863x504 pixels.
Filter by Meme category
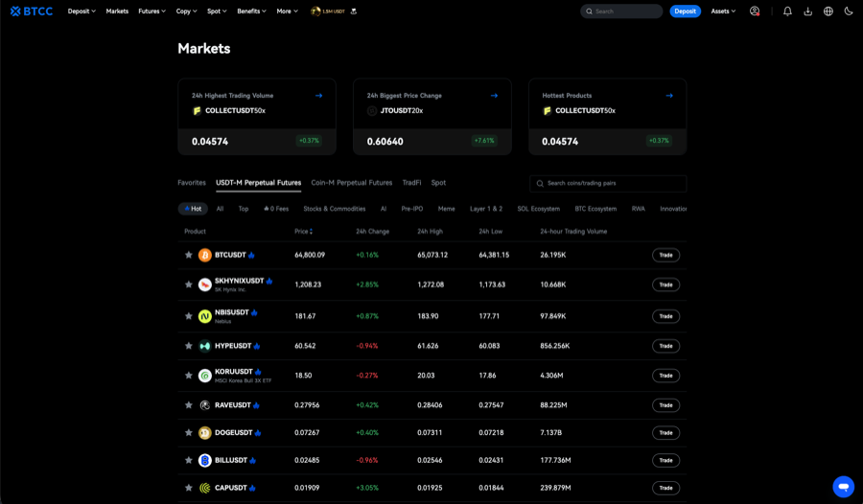[x=446, y=209]
